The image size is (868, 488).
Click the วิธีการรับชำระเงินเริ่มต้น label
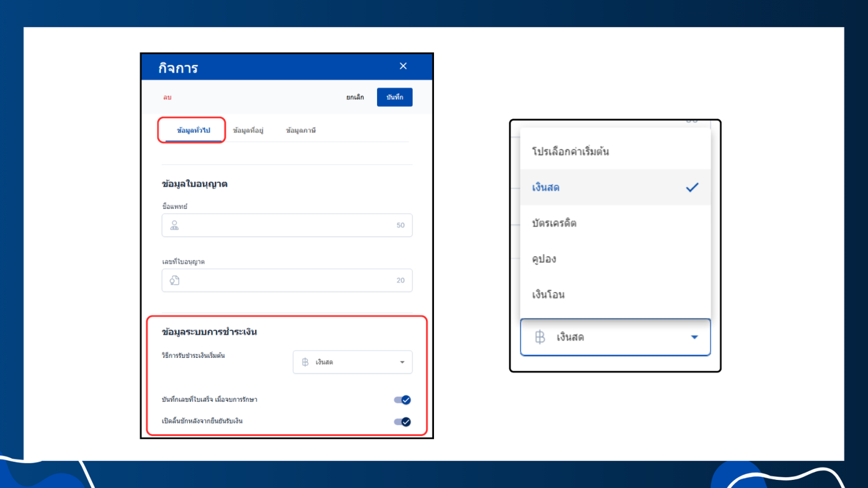coord(193,356)
